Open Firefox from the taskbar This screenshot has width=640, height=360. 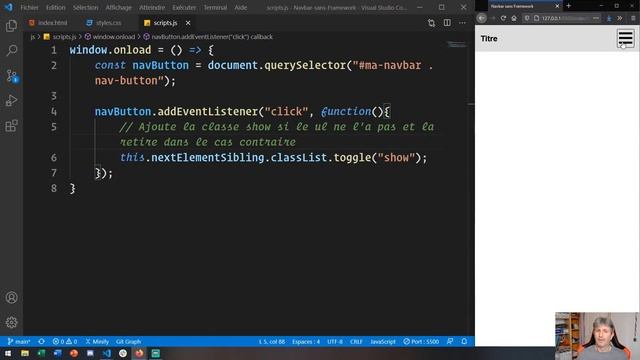tap(139, 353)
